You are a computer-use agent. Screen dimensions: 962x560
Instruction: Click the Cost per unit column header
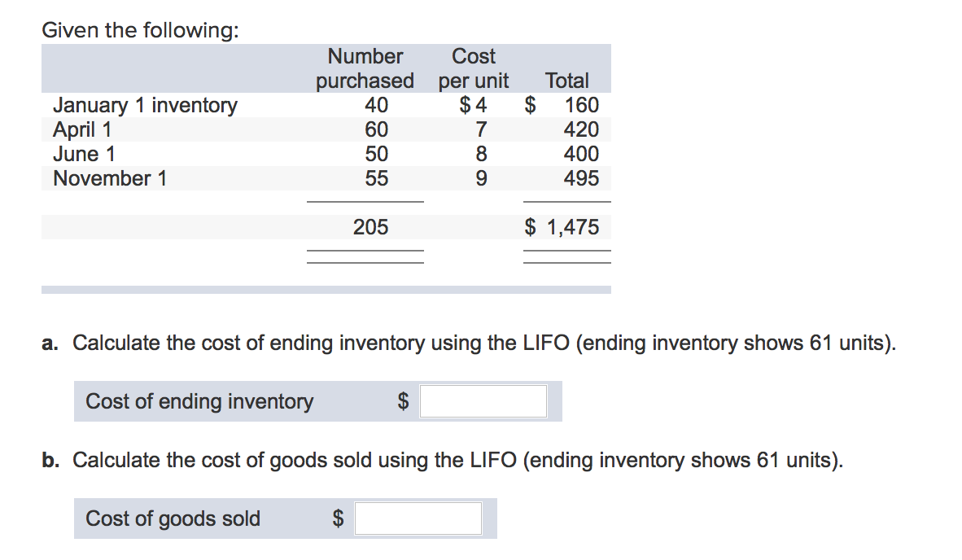coord(474,68)
